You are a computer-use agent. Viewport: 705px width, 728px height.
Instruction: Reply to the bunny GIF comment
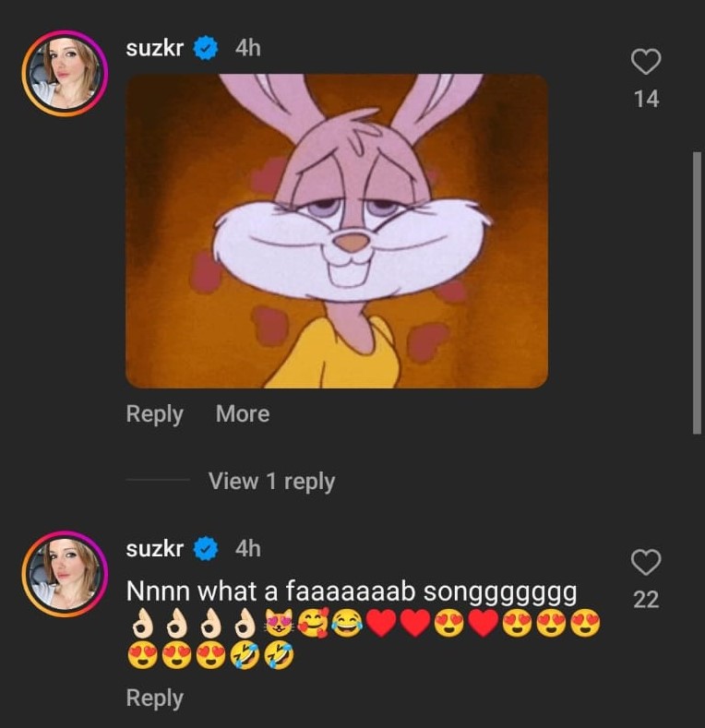click(x=154, y=414)
